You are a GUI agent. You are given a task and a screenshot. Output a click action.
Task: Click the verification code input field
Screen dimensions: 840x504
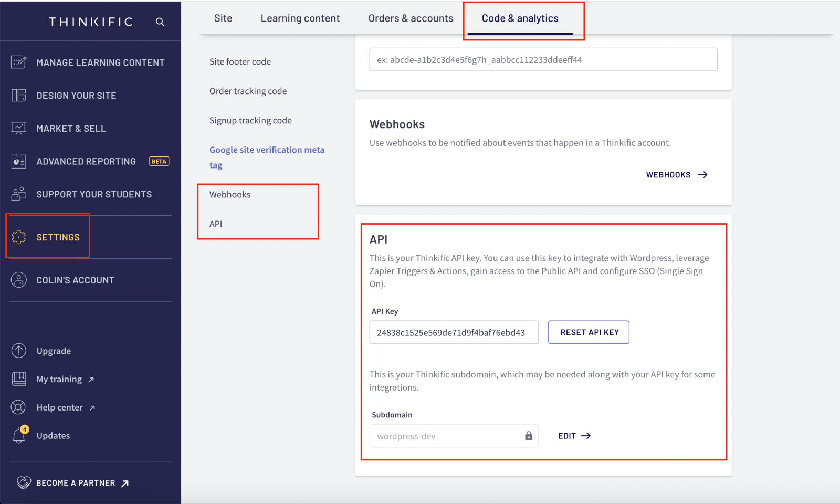[543, 59]
